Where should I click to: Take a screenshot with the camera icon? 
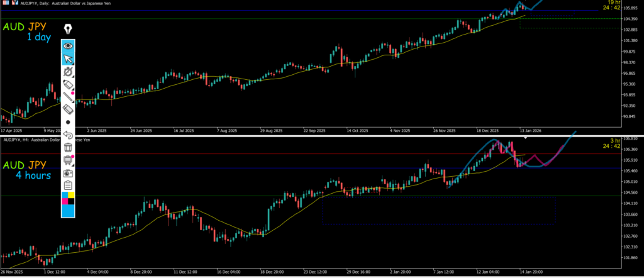pos(68,173)
